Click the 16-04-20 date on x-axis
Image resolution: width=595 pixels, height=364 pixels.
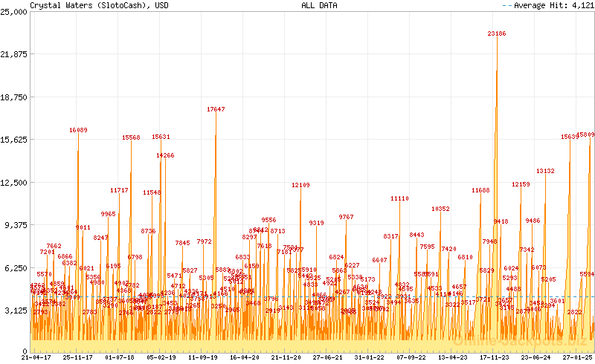tap(244, 357)
